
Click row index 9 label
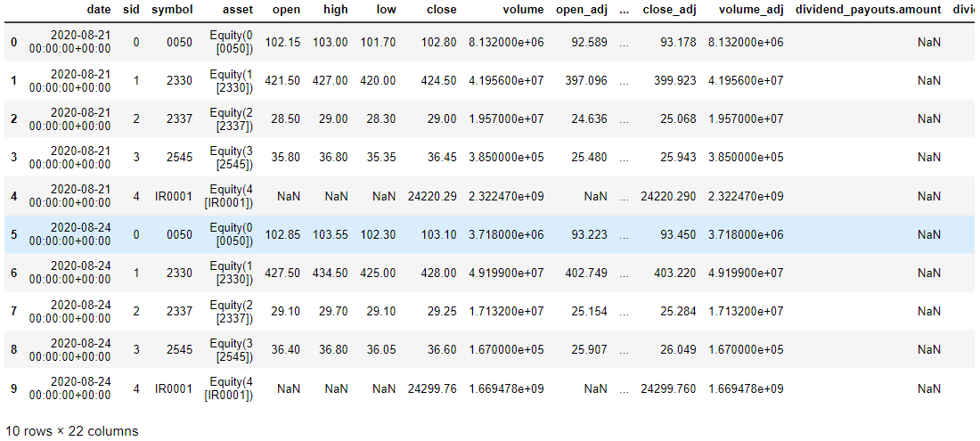click(12, 388)
